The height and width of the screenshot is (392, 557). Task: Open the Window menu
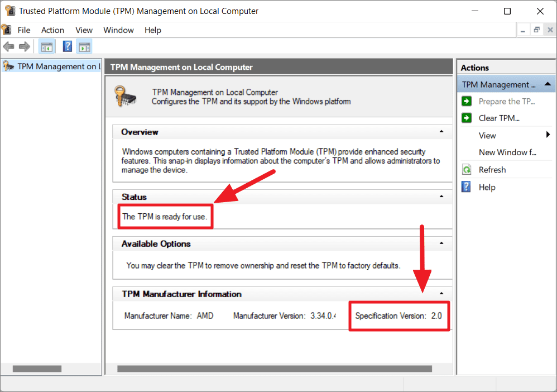tap(118, 30)
